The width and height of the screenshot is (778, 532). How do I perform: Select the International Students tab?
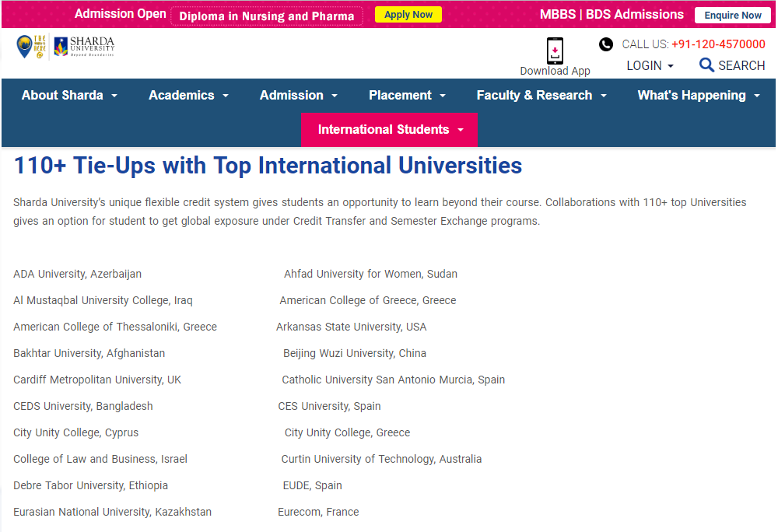pos(390,130)
